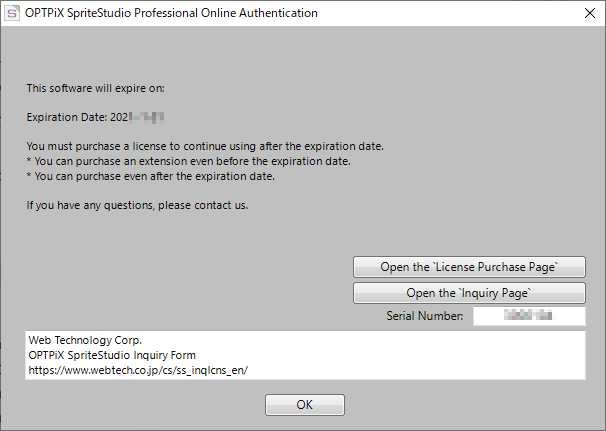This screenshot has height=431, width=606.
Task: Click the 'Serial Number:' label
Action: click(x=425, y=316)
